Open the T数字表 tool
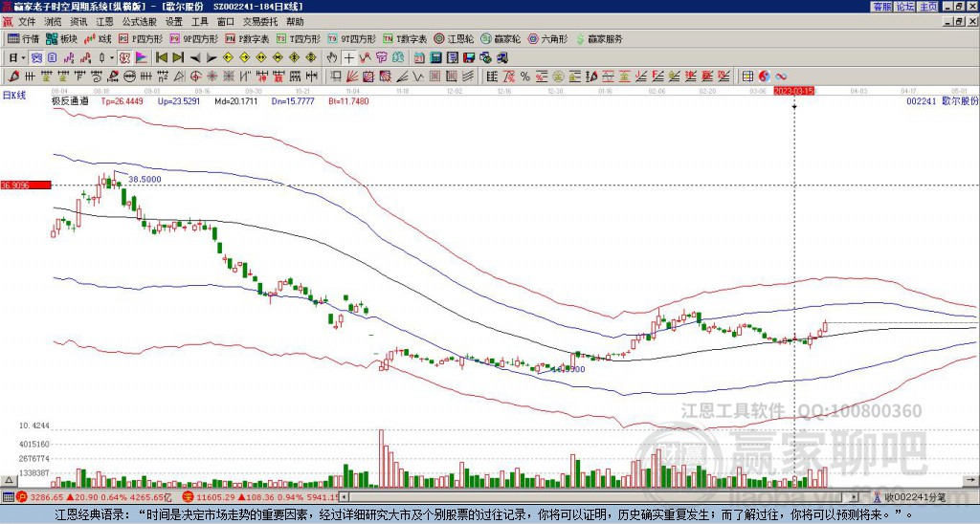980x524 pixels. coord(405,38)
